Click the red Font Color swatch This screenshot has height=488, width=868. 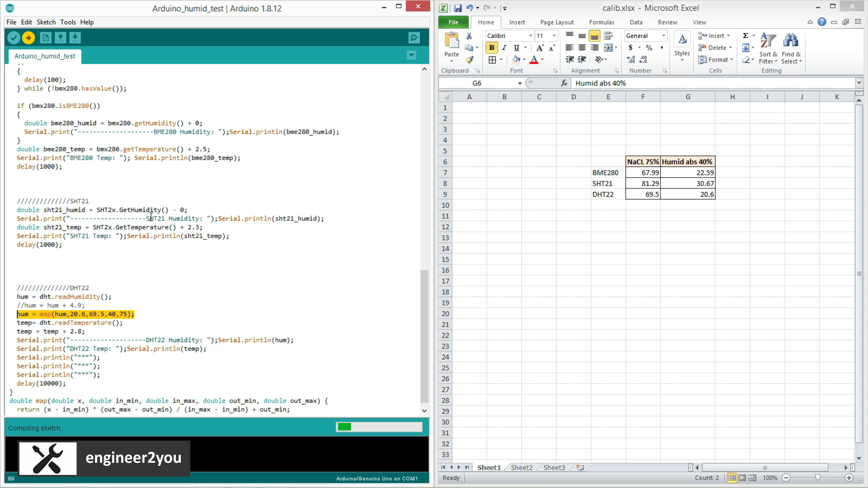pyautogui.click(x=534, y=60)
